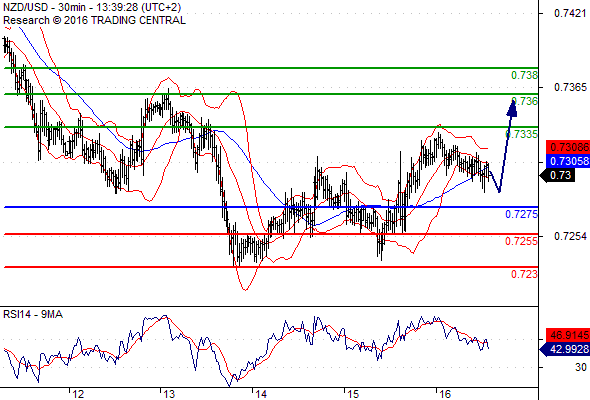Click the 0.7254 price axis value
The height and width of the screenshot is (400, 590).
570,236
